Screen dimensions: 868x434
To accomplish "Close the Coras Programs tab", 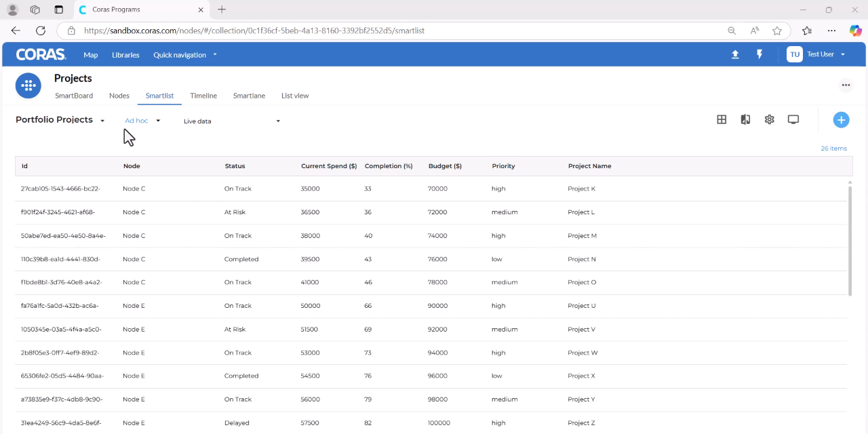I will click(201, 9).
